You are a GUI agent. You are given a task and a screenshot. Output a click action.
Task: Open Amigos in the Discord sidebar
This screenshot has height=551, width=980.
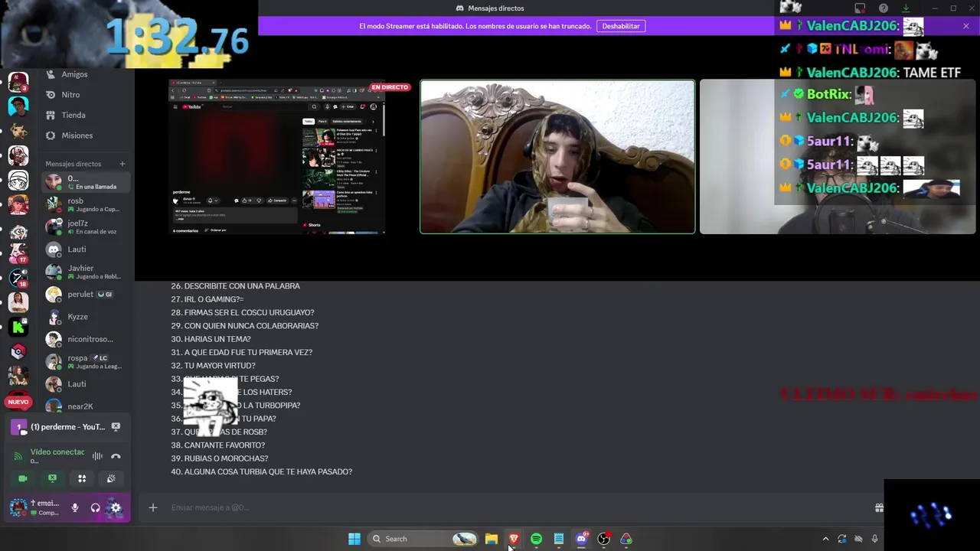pos(74,74)
